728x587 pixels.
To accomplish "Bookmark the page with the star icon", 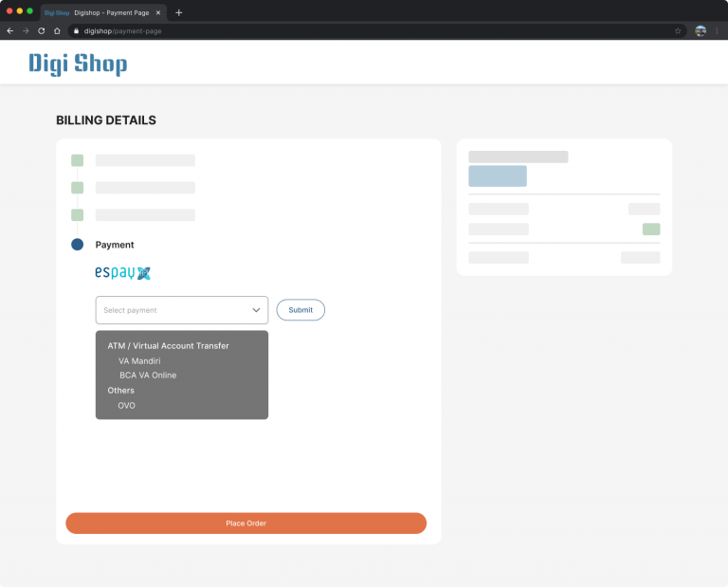I will pyautogui.click(x=678, y=31).
